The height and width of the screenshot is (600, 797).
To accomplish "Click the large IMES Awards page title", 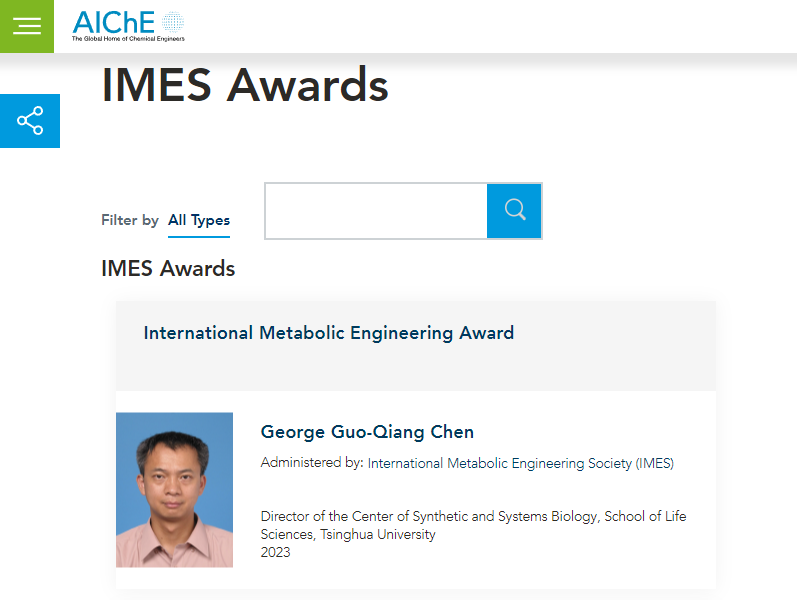I will [245, 85].
